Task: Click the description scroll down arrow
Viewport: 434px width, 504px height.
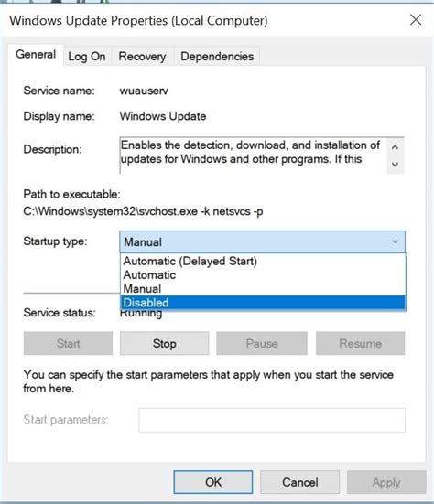Action: [x=395, y=165]
